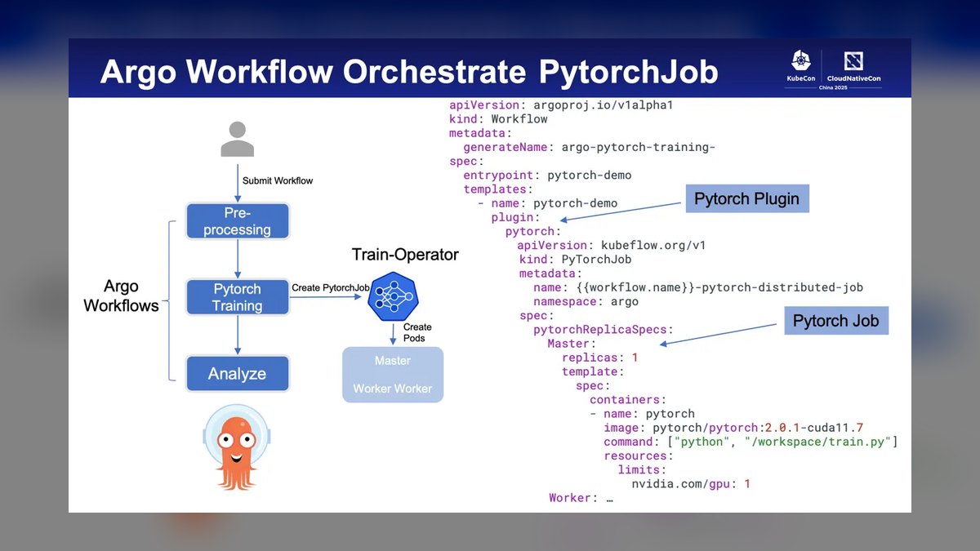Click the - name: pytorch-demo line
This screenshot has height=551, width=980.
(x=547, y=202)
